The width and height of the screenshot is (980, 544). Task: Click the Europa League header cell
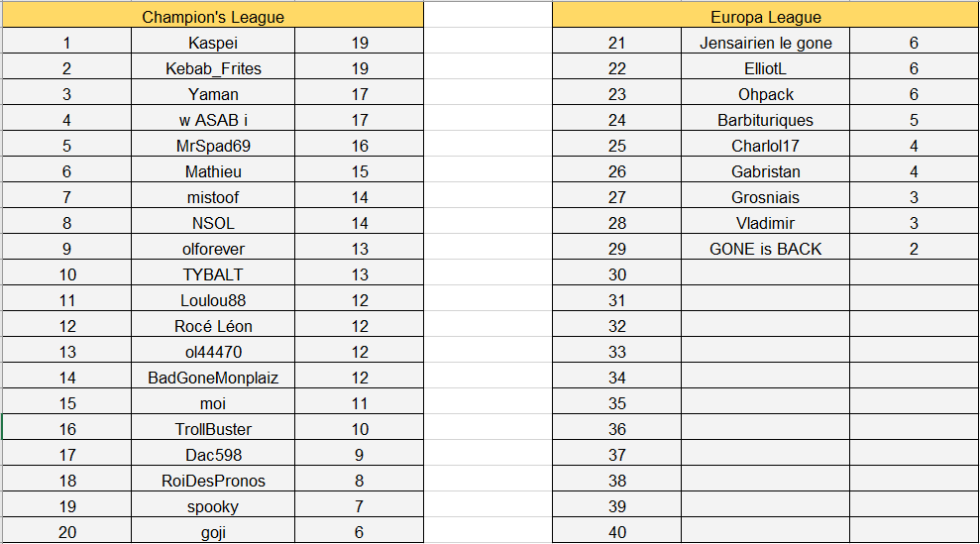(x=765, y=17)
